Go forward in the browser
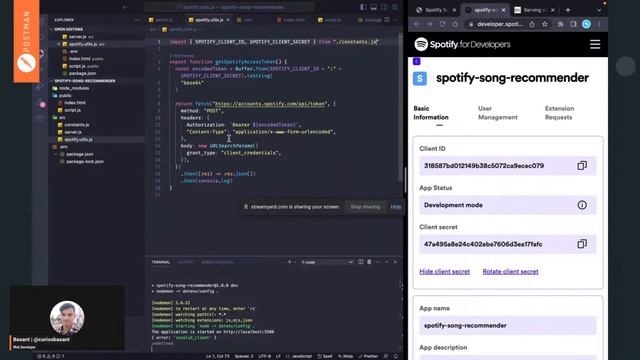640x360 pixels. pyautogui.click(x=429, y=24)
